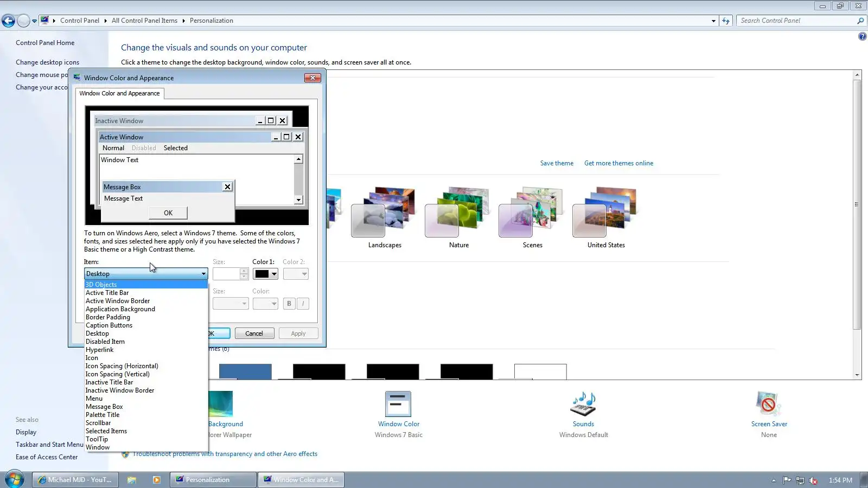Click Window Color and Appearance tab

pyautogui.click(x=119, y=93)
